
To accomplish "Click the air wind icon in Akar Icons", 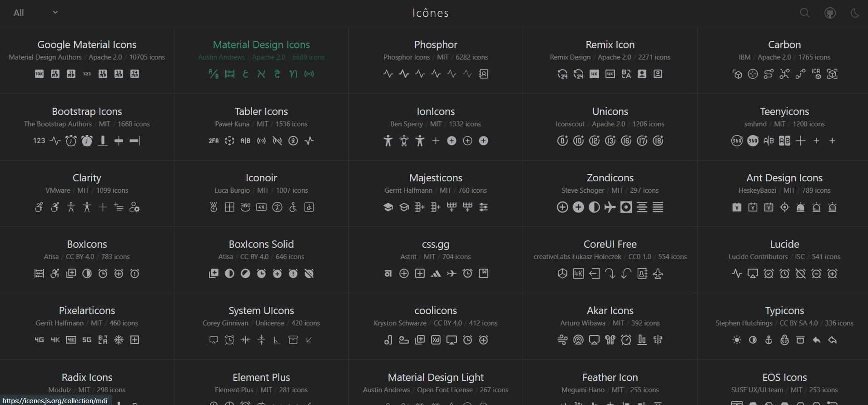I will coord(562,340).
